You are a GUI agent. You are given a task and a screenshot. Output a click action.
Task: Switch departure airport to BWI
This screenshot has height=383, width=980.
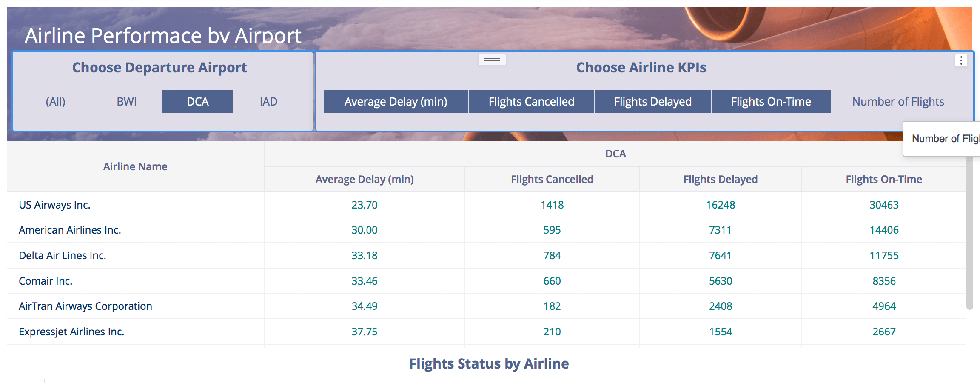click(127, 102)
